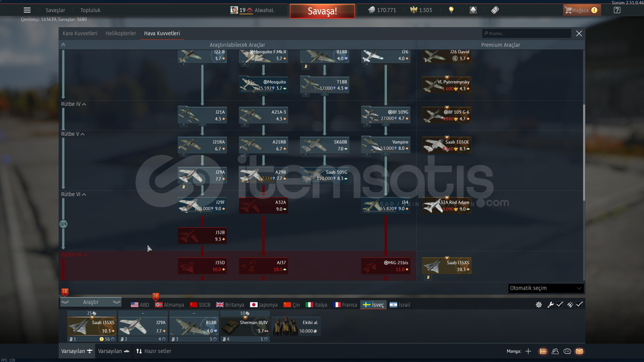Image resolution: width=644 pixels, height=362 pixels.
Task: Open the Otomatik seçim dropdown
Action: (546, 288)
